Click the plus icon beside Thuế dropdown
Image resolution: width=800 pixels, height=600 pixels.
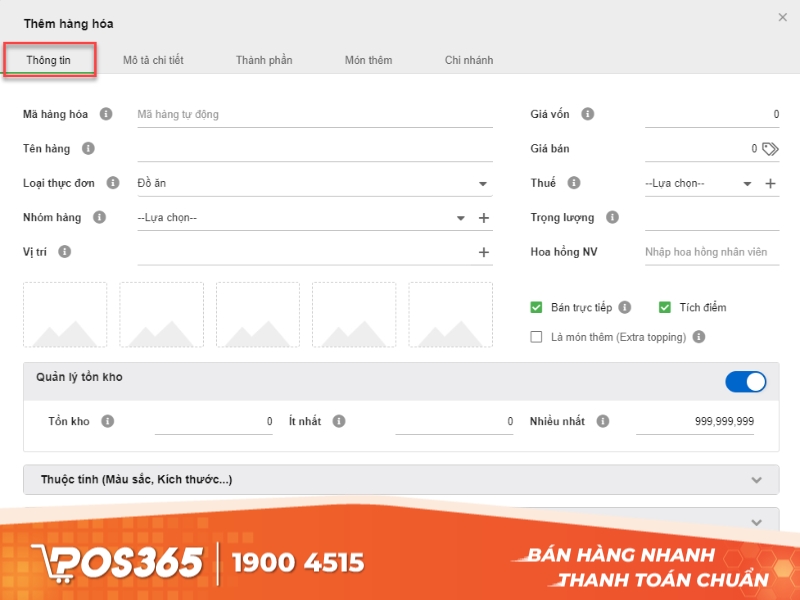click(771, 183)
